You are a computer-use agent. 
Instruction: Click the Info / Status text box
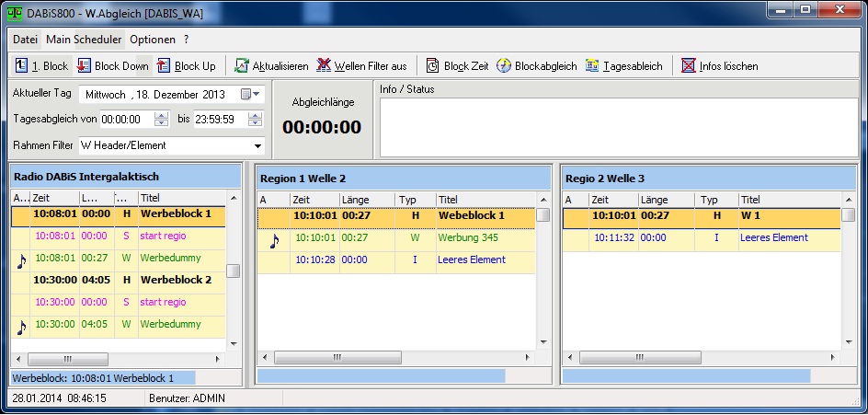618,126
